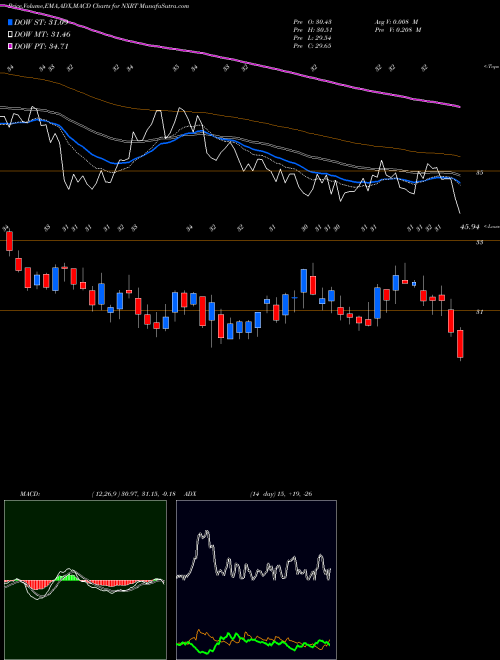The image size is (500, 660).
Task: Click the 31 axis label on candlestick chart
Action: (x=479, y=312)
